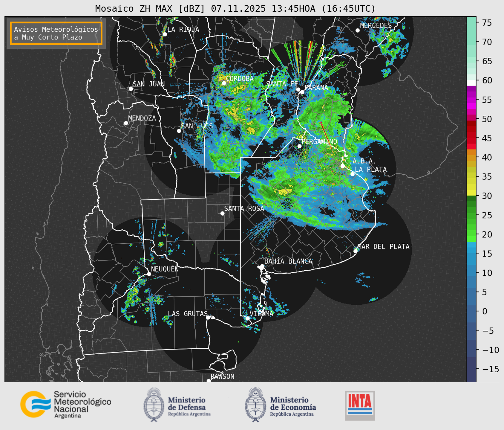Select the Mendoza city marker
The height and width of the screenshot is (430, 504).
[126, 123]
